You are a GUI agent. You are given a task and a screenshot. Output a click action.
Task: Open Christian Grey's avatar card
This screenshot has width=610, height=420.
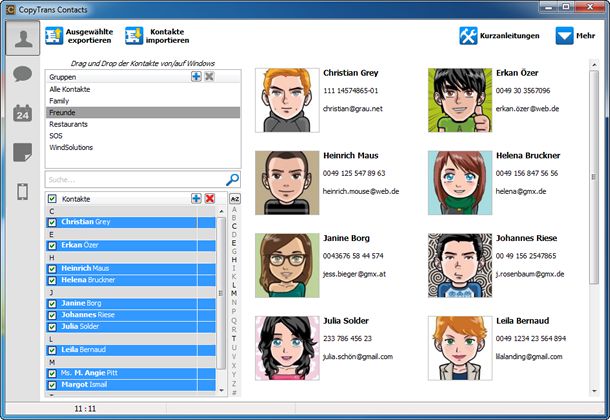coord(287,100)
